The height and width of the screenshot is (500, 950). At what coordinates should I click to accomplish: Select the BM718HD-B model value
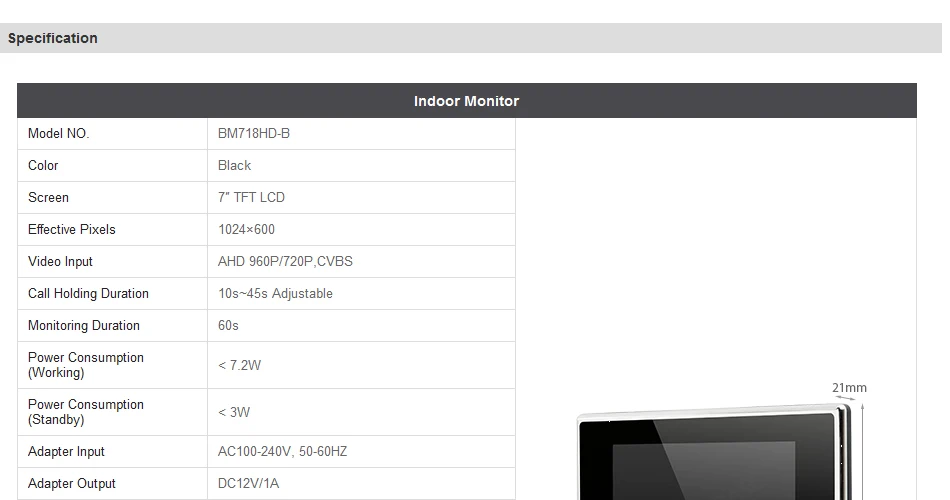[254, 133]
